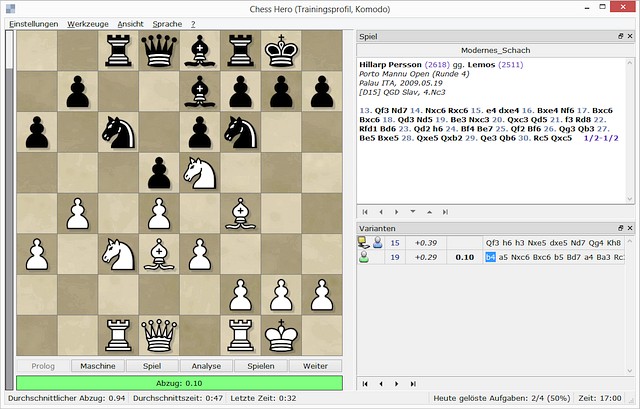This screenshot has height=409, width=640.
Task: Jump to first move in Spiel navigation
Action: 365,212
